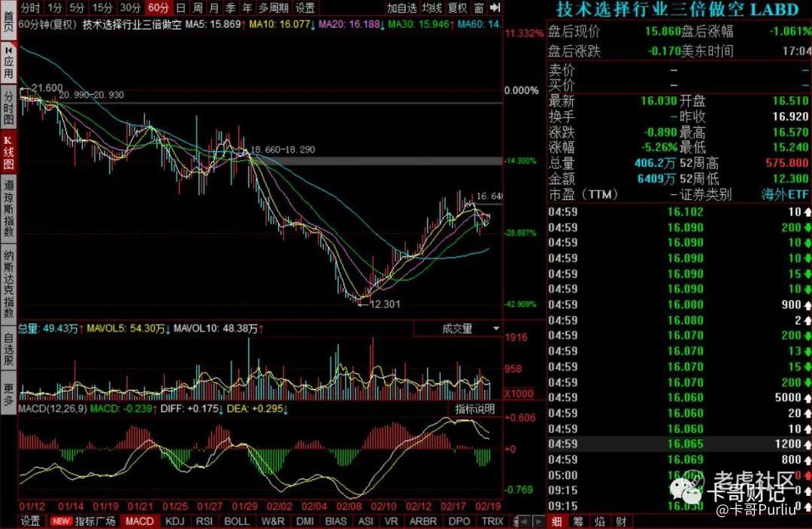Select the W&R indicator tab

(273, 521)
